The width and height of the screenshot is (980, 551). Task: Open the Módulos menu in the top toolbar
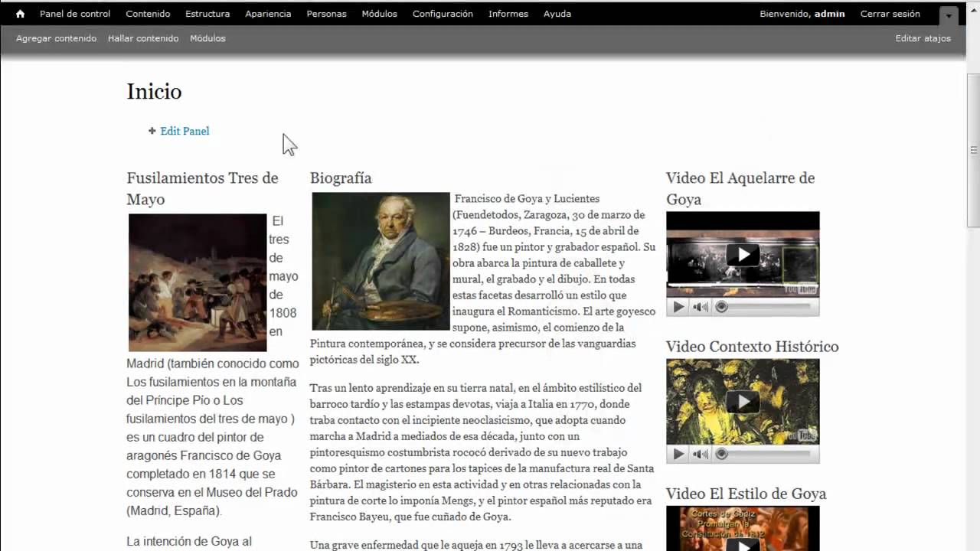click(380, 14)
